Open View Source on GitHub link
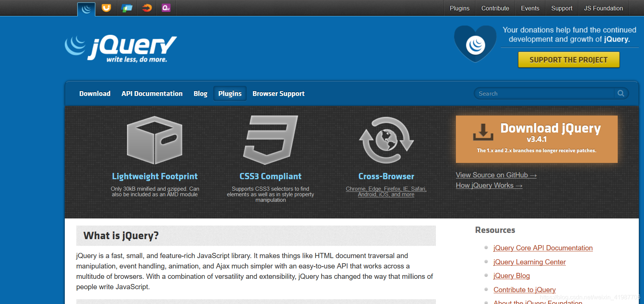The image size is (644, 304). point(496,175)
